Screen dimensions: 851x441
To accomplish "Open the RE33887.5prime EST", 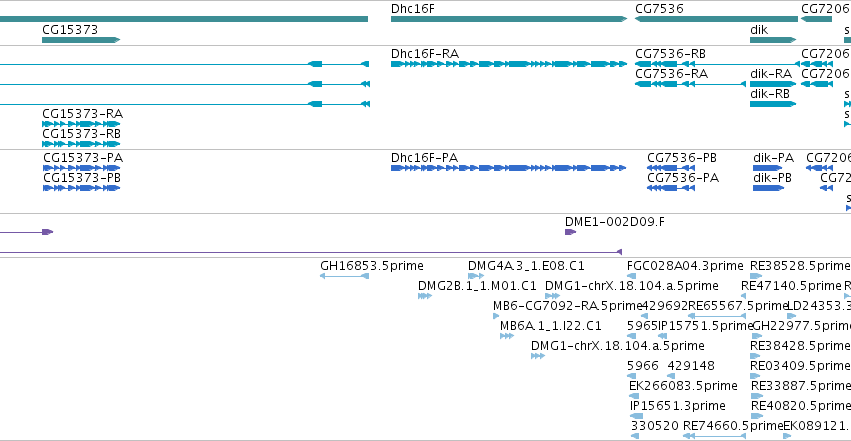I will 757,397.
